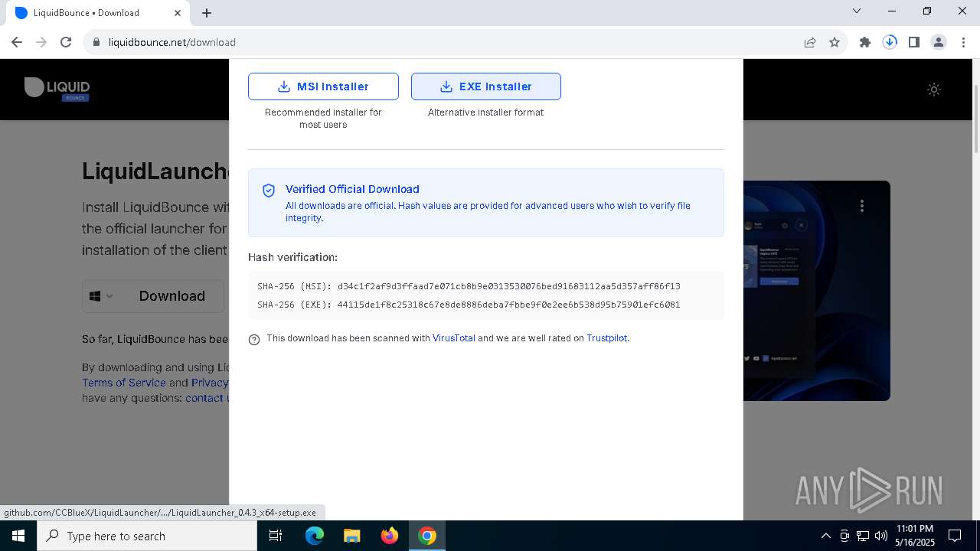Viewport: 980px width, 551px height.
Task: Close the LiquidBounce Download tab
Action: coord(178,12)
